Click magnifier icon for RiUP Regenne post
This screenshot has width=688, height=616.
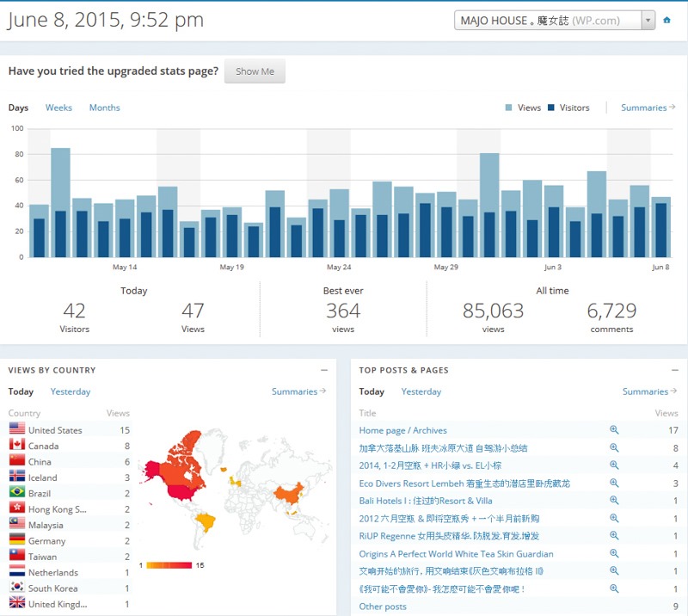[614, 536]
